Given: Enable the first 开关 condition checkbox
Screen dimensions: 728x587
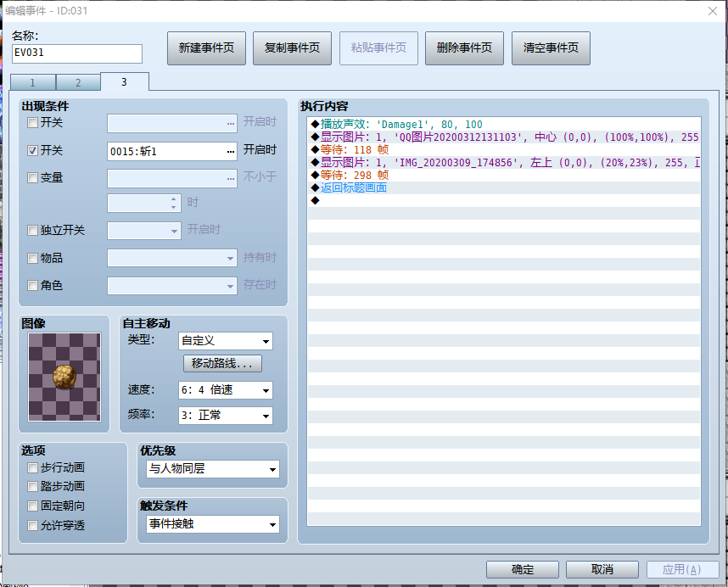Looking at the screenshot, I should tap(32, 123).
